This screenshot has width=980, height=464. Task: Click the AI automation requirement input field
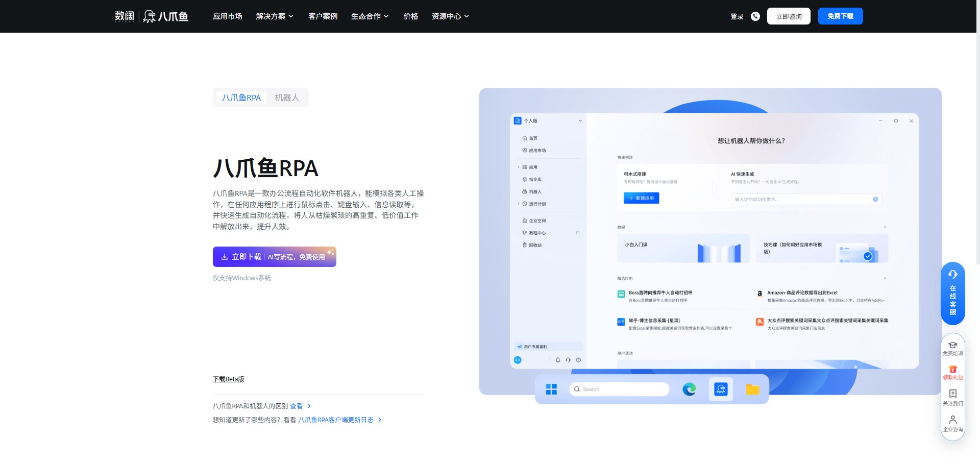[x=806, y=199]
